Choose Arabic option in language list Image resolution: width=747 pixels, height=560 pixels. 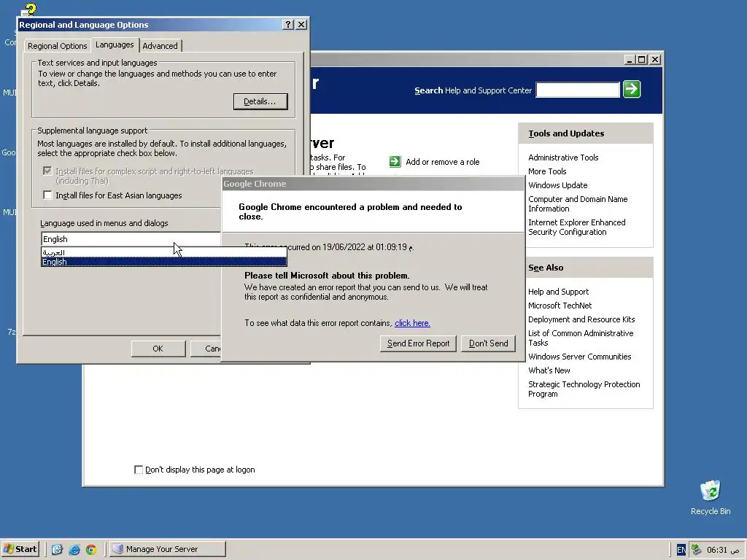click(164, 252)
